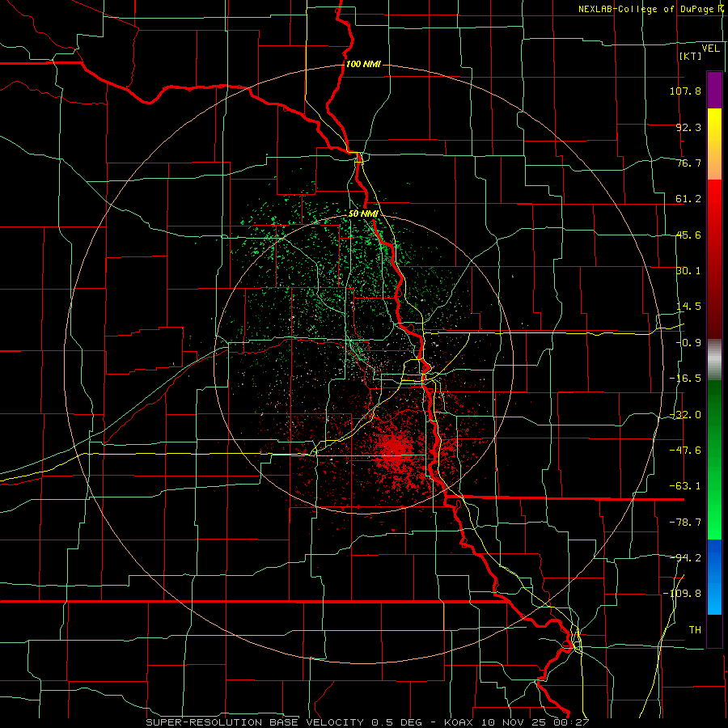Click the 45.6 value on the velocity scale
This screenshot has width=728, height=728.
point(688,235)
